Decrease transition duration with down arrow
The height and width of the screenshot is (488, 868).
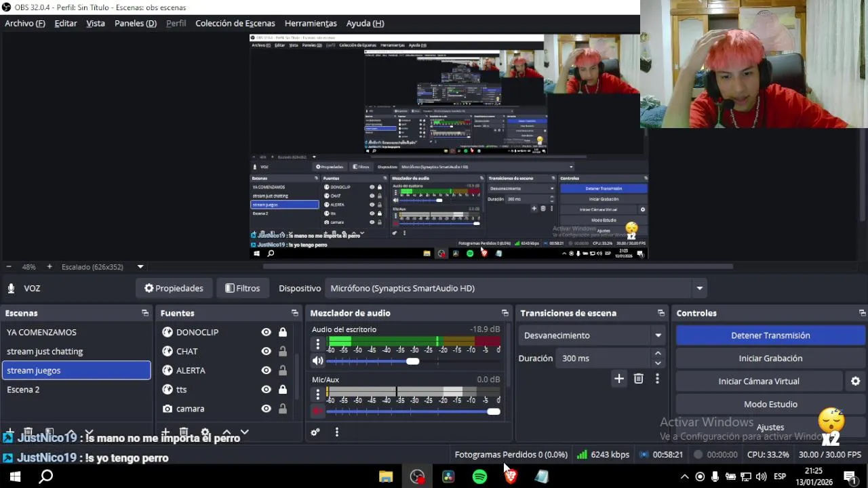658,363
